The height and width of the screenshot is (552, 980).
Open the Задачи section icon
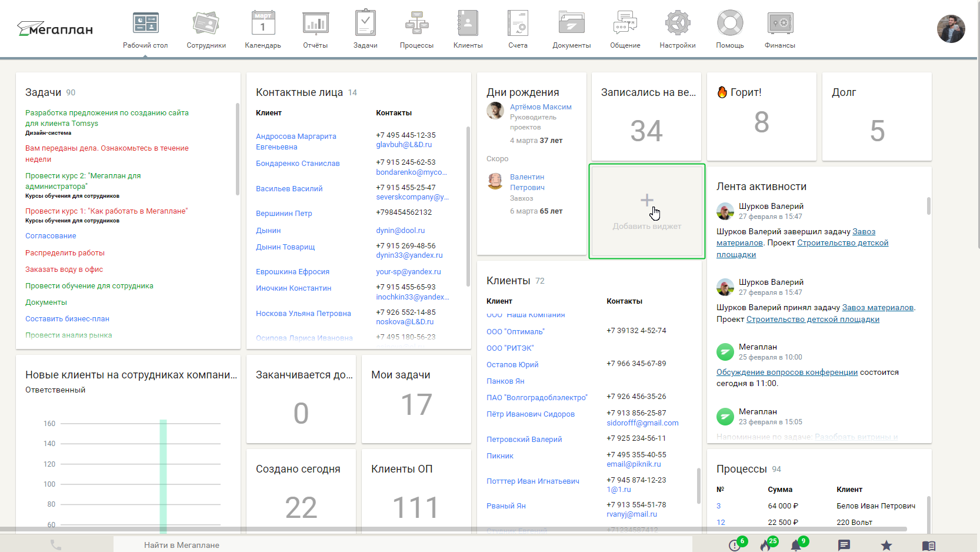point(365,23)
